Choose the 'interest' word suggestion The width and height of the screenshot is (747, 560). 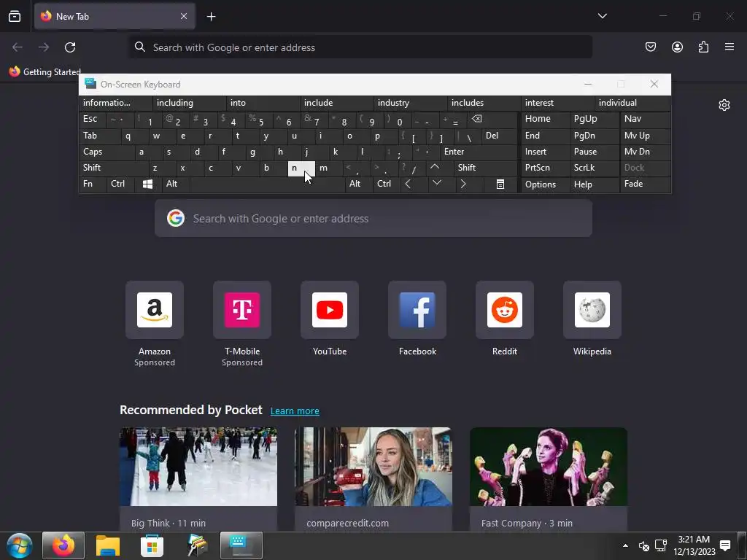pyautogui.click(x=558, y=103)
